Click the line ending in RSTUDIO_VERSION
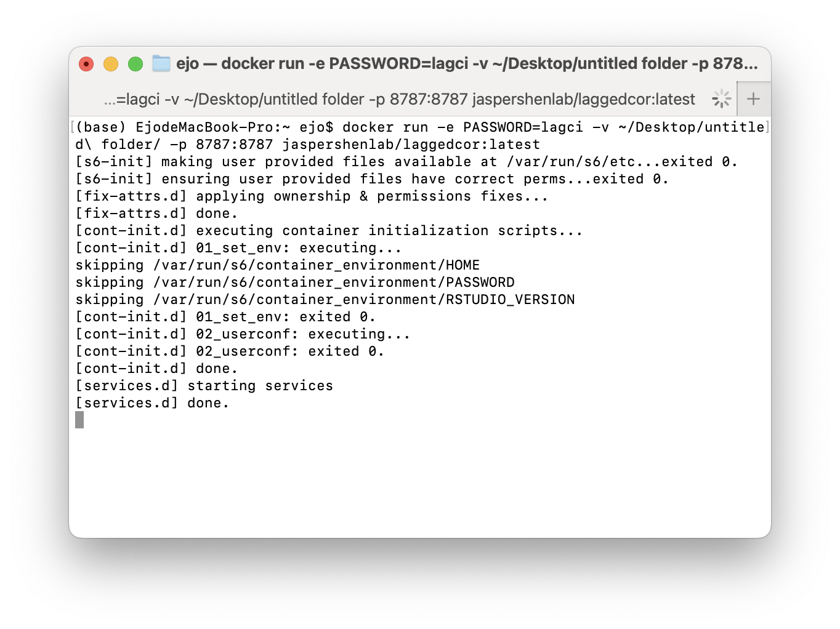 [325, 300]
